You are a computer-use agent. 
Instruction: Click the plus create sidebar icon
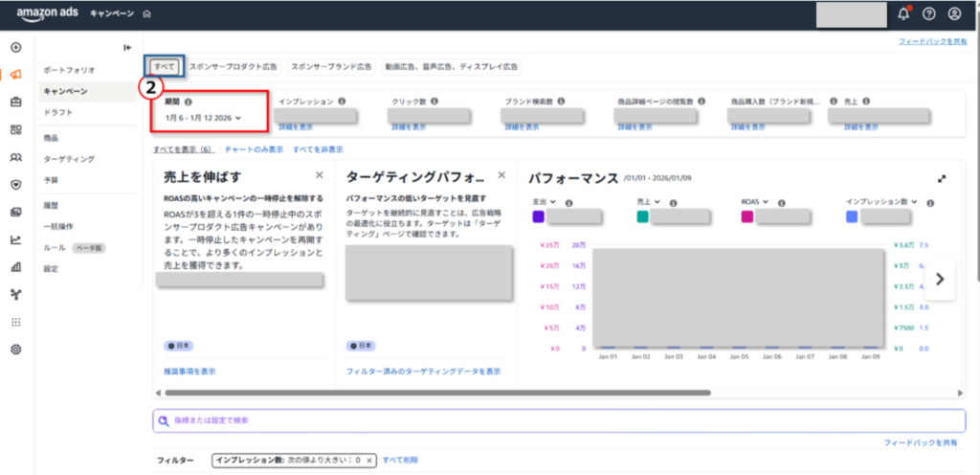point(15,47)
